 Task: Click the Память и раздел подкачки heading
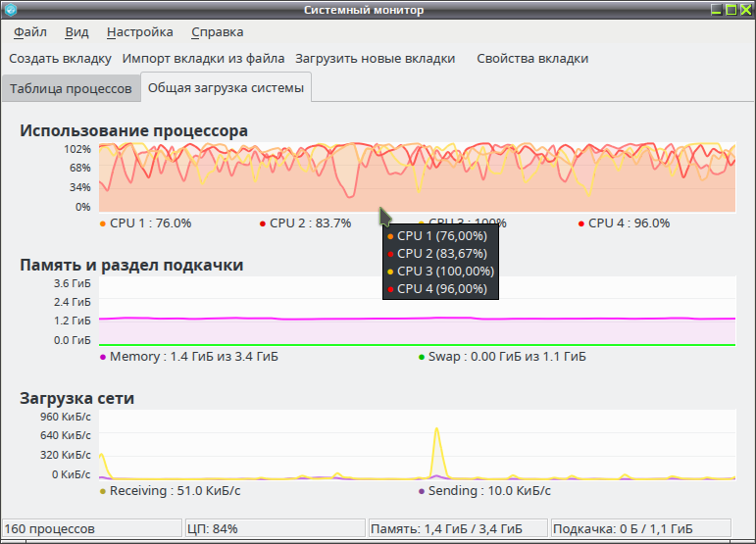(131, 265)
